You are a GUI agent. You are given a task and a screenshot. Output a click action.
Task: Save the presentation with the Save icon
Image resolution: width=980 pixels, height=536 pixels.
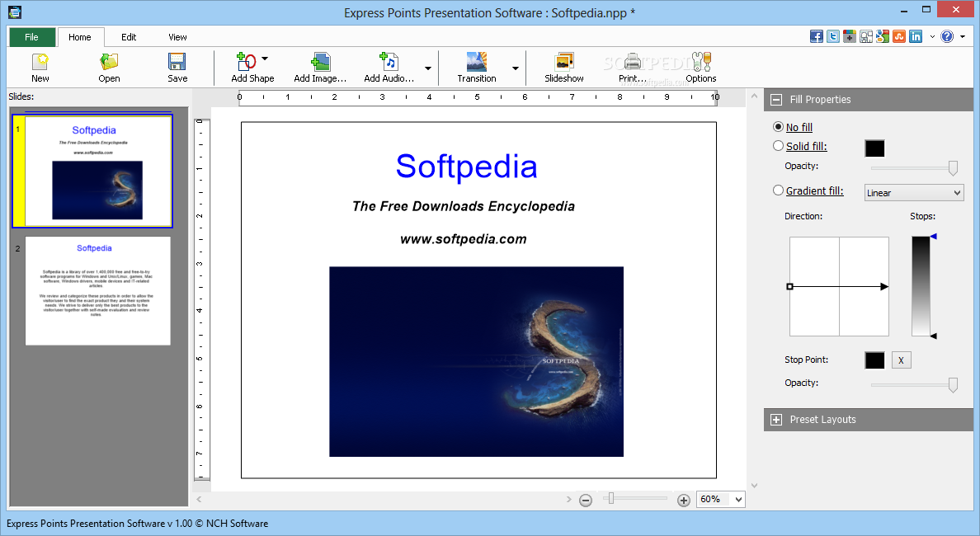click(x=177, y=62)
